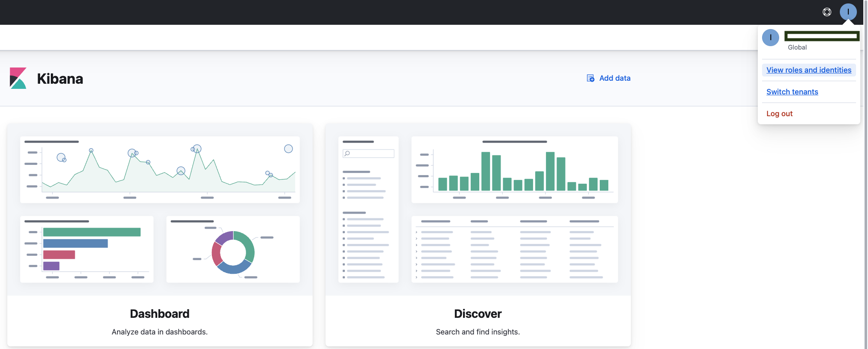The height and width of the screenshot is (349, 868).
Task: Open the help lifebuoy icon in header
Action: tap(827, 12)
